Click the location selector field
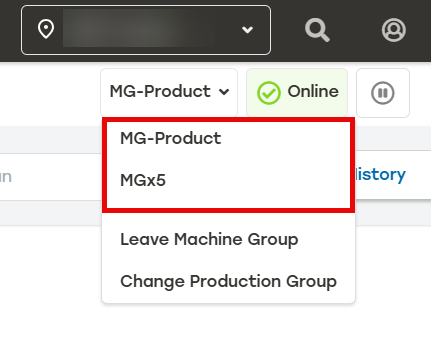Viewport: 431px width, 361px height. (x=146, y=30)
